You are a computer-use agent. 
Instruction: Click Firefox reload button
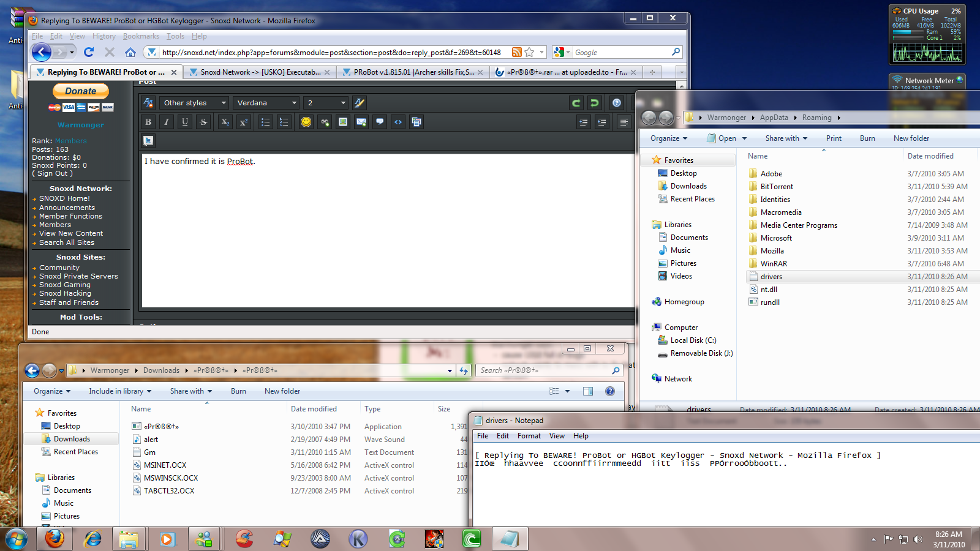[89, 52]
